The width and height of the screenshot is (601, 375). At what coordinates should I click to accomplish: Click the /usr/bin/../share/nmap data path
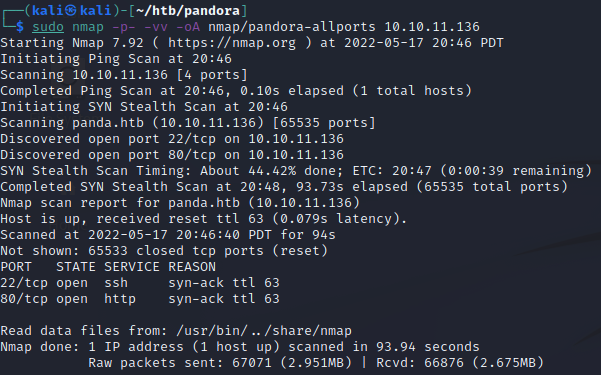(264, 331)
